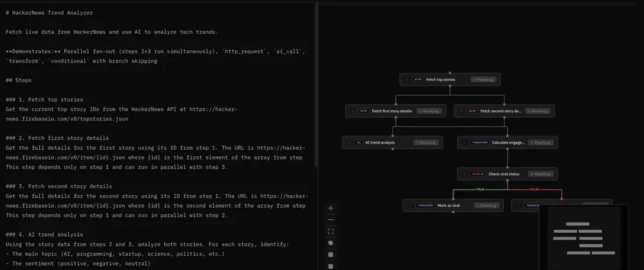Click the Pending status on AI trend analysis
The image size is (644, 270).
(426, 143)
